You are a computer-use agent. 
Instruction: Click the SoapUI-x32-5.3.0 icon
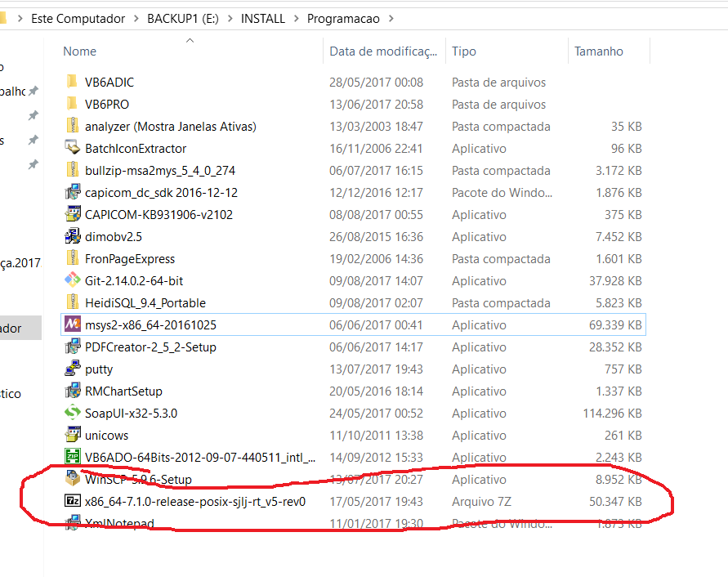pos(72,413)
